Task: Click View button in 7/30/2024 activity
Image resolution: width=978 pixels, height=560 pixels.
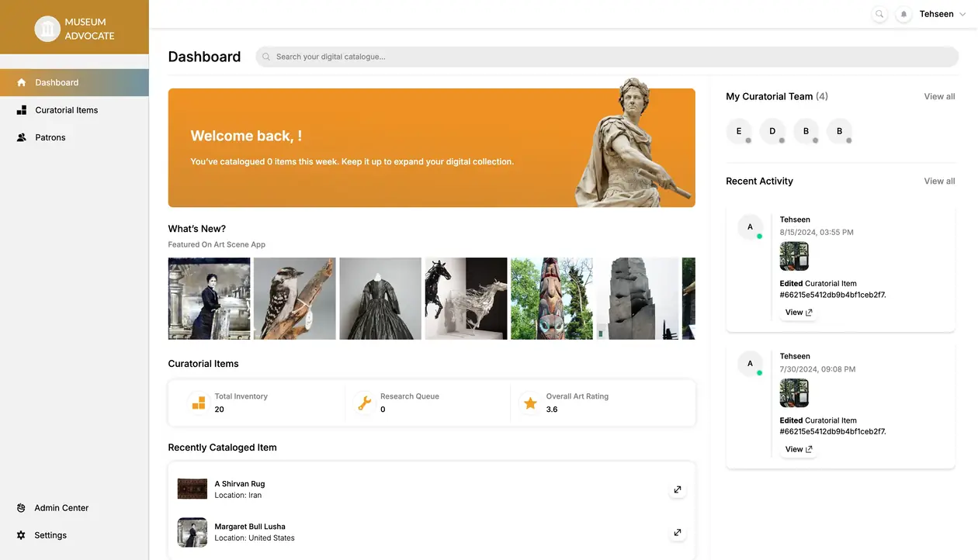Action: [799, 449]
